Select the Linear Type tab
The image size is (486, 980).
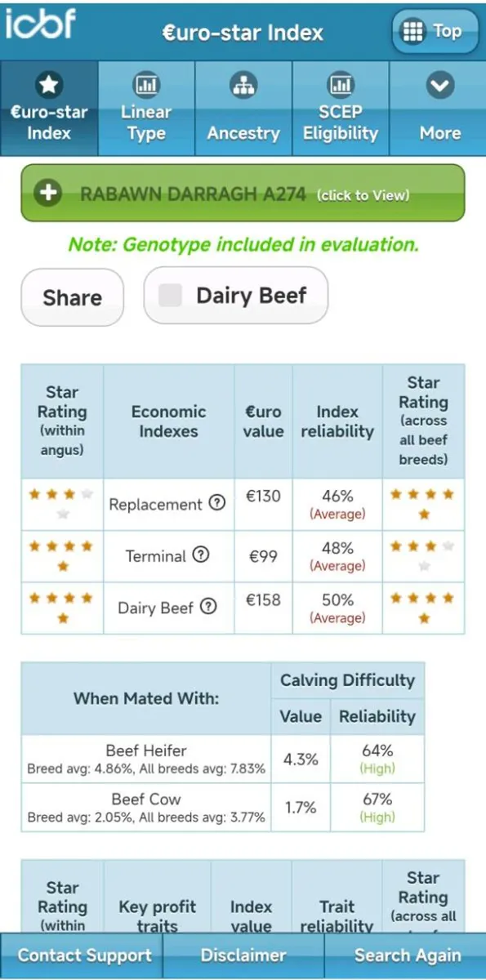click(x=146, y=108)
